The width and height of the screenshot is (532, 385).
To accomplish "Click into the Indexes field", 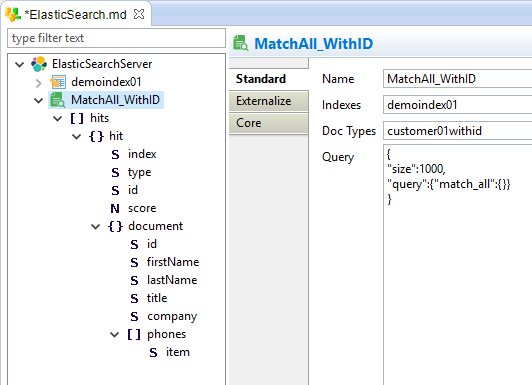I will [x=457, y=105].
